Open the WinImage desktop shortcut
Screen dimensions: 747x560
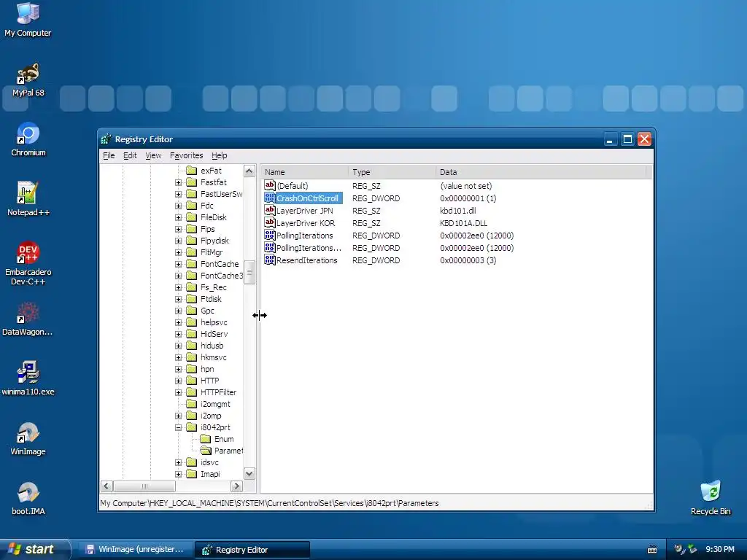pyautogui.click(x=28, y=439)
